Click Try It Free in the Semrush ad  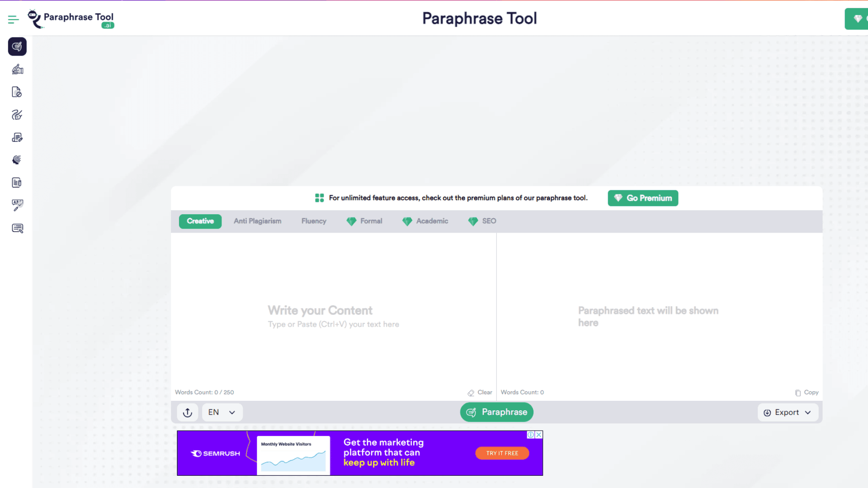502,453
